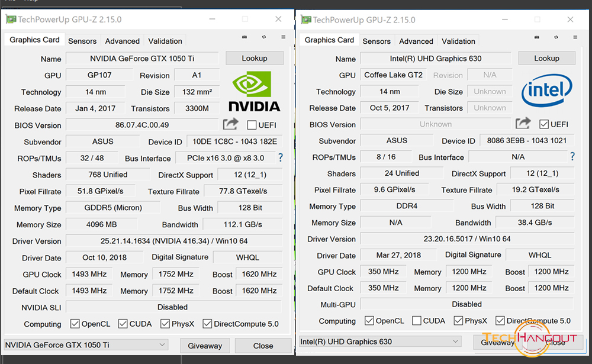Image resolution: width=592 pixels, height=364 pixels.
Task: Click the Driver Version 25.21.14.1634 (NVIDIA 416.34) field
Action: (x=174, y=241)
